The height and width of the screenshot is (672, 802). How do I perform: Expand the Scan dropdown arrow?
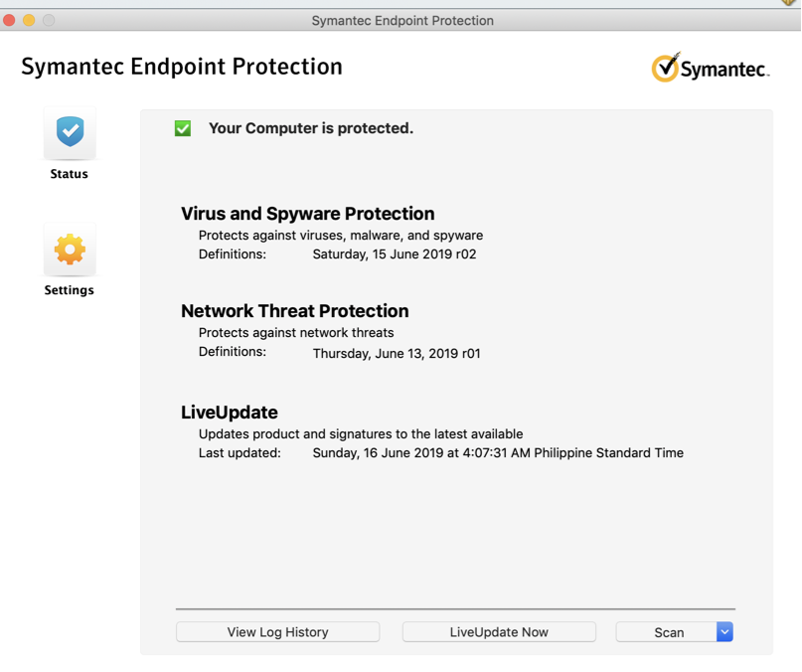pos(724,632)
